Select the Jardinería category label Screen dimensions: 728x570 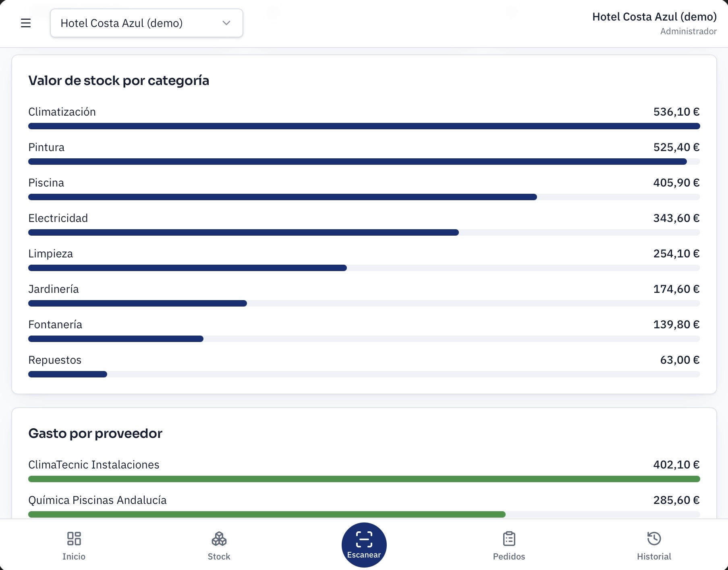coord(54,289)
